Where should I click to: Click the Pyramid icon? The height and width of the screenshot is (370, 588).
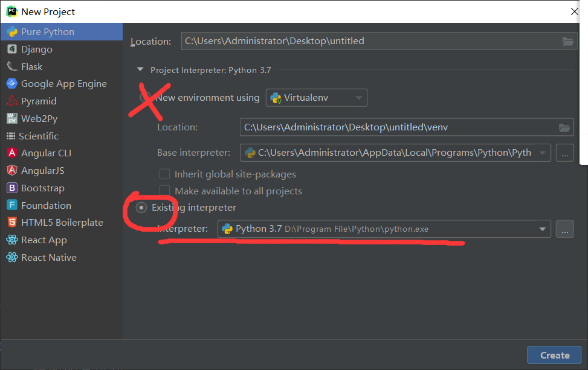[12, 101]
